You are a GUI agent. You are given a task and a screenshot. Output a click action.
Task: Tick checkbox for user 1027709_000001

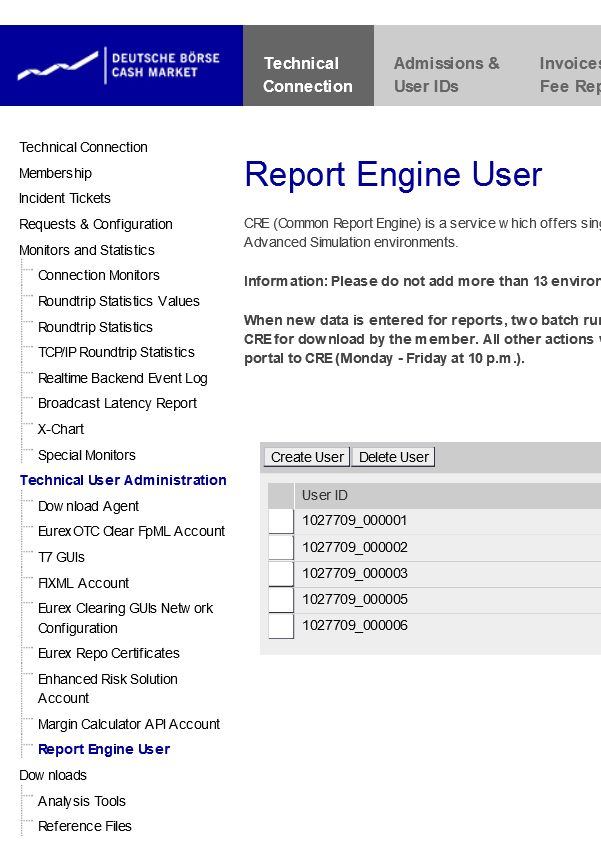pos(281,521)
